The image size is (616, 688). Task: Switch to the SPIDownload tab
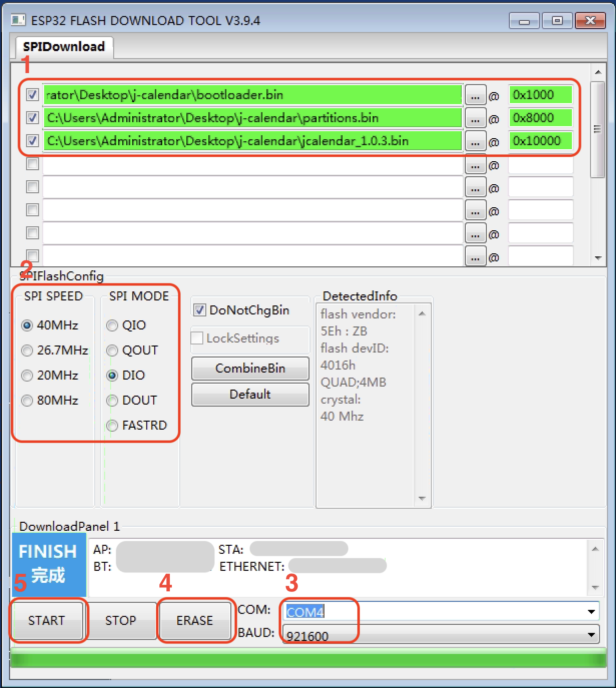coord(64,47)
